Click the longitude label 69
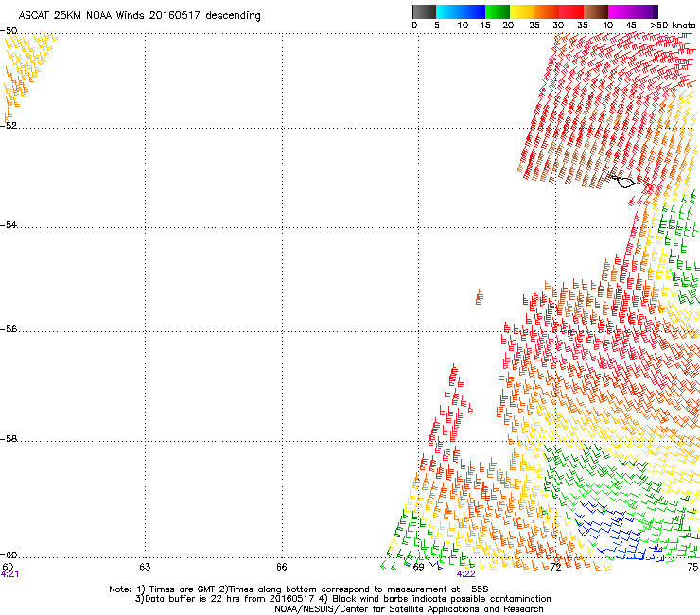This screenshot has width=700, height=615. point(418,567)
